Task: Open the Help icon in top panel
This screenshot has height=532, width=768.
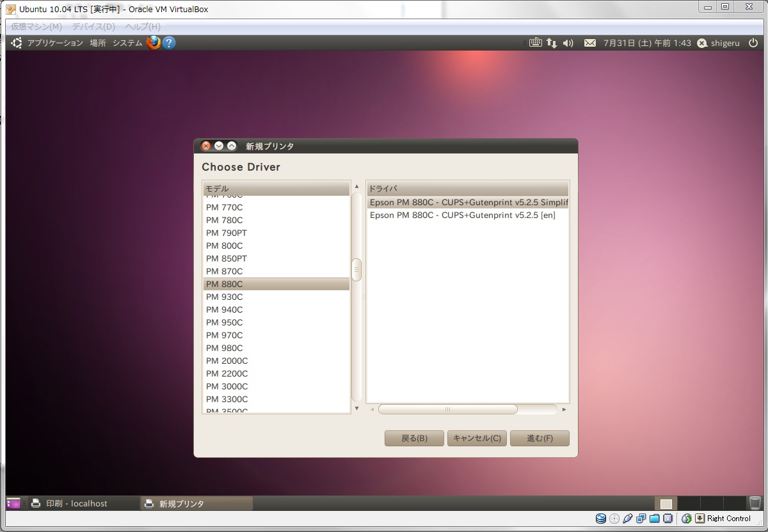Action: click(x=169, y=43)
